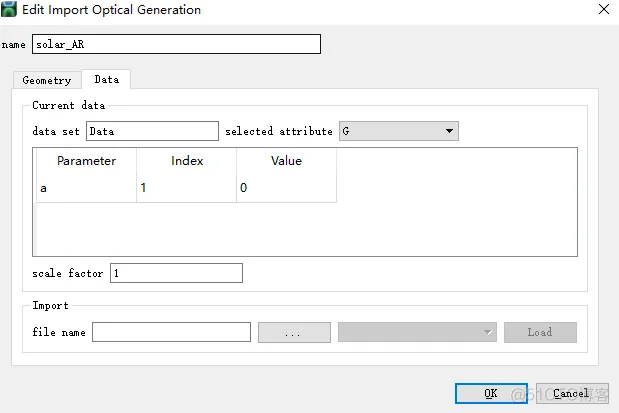The width and height of the screenshot is (619, 413).
Task: Open the selected attribute dropdown
Action: point(399,131)
